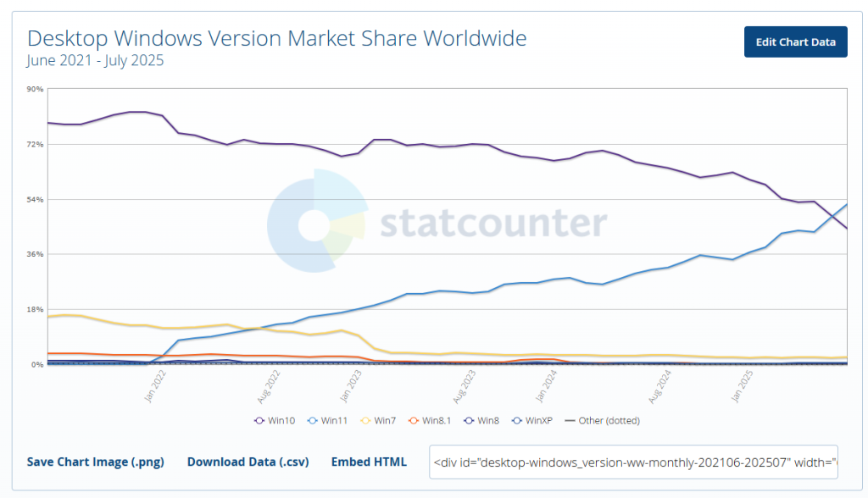The height and width of the screenshot is (498, 868).
Task: Toggle the Win10 legend series marker
Action: (275, 421)
